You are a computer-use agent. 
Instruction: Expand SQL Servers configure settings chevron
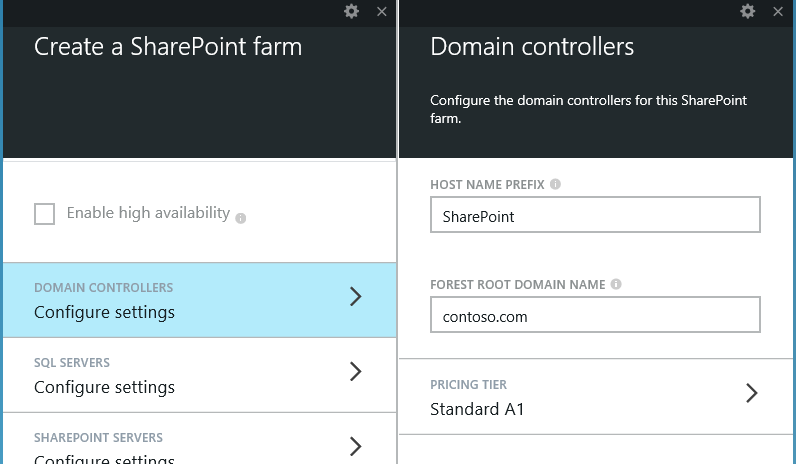(356, 372)
